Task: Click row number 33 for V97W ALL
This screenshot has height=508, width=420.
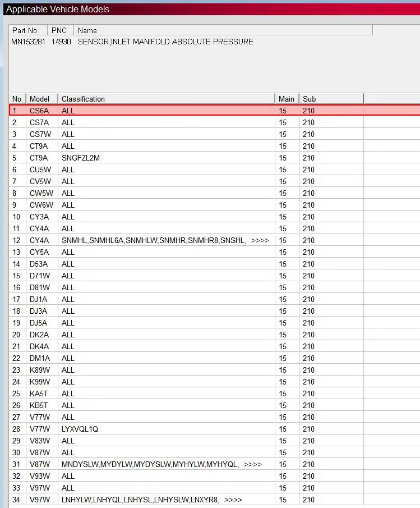Action: coord(16,488)
